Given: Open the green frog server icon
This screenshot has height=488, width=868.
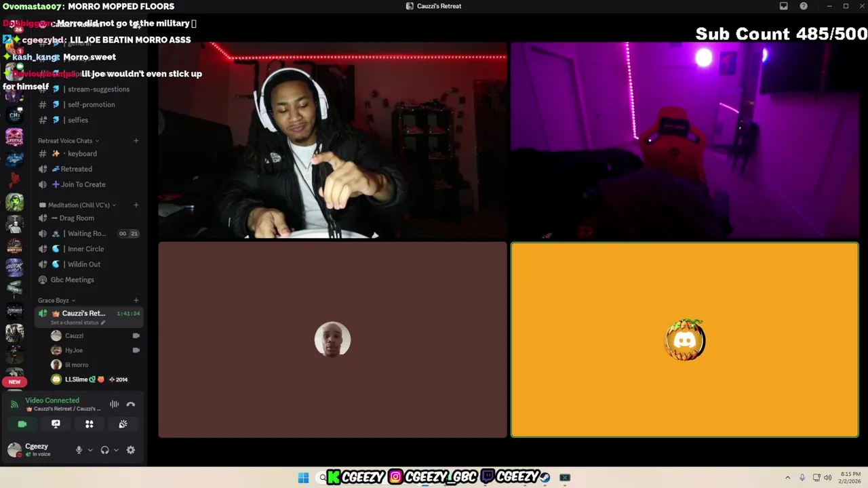Looking at the screenshot, I should pos(14,202).
